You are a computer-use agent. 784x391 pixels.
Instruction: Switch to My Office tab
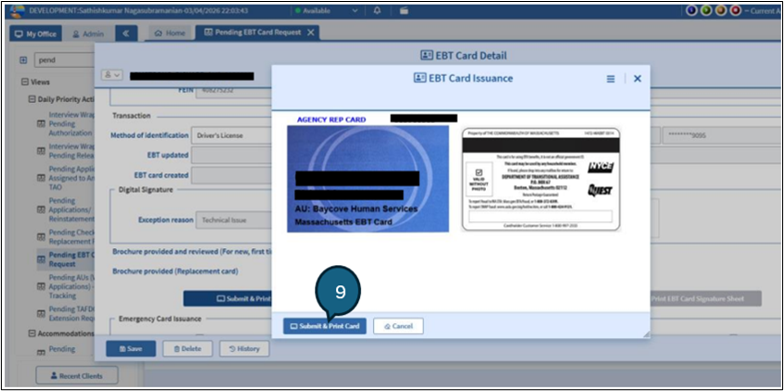[x=36, y=34]
